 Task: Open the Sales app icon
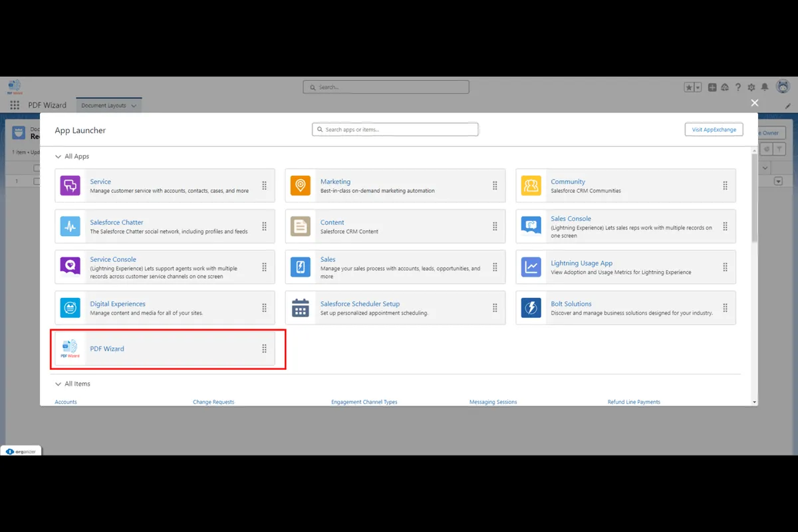pos(301,267)
